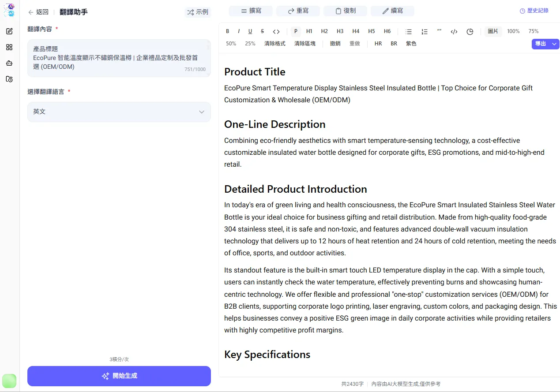Apply 紫色 purple text color
This screenshot has height=392, width=560.
(x=411, y=44)
